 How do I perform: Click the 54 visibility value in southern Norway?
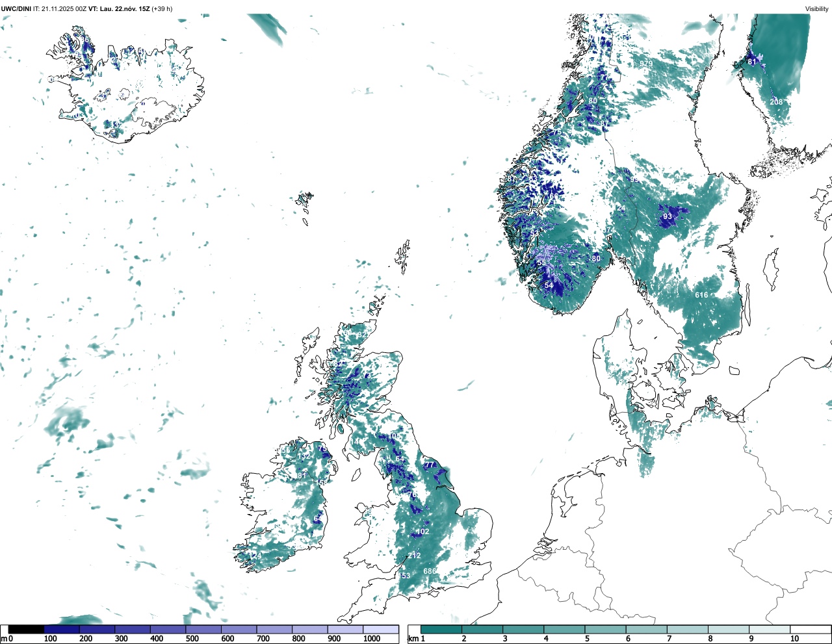(x=549, y=285)
